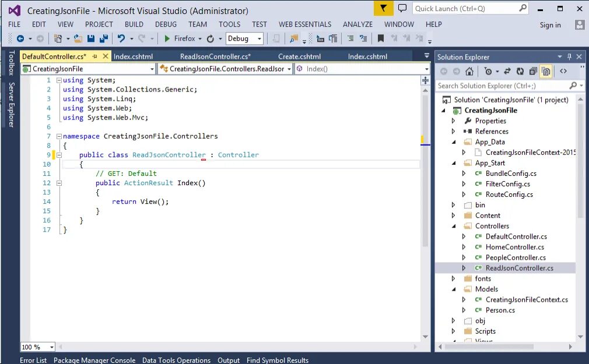The image size is (589, 364).
Task: Click the Solution Explorer Home icon
Action: pyautogui.click(x=469, y=71)
